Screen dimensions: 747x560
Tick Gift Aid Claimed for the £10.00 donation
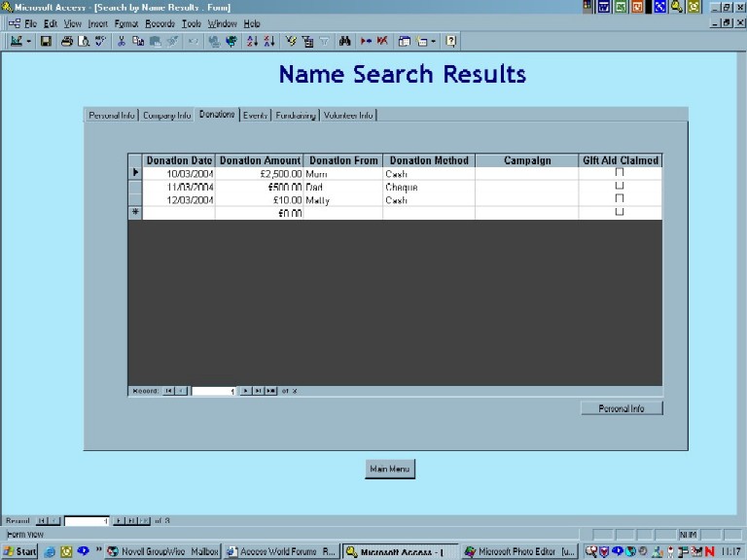click(620, 198)
